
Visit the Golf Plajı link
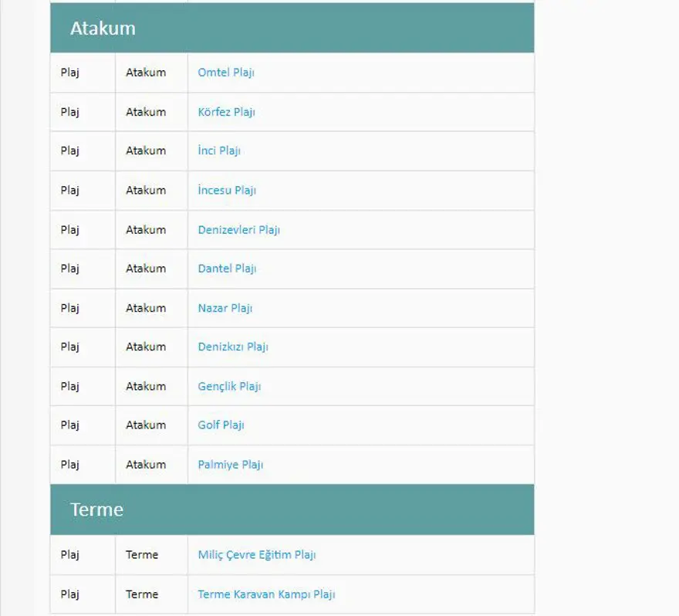(221, 425)
